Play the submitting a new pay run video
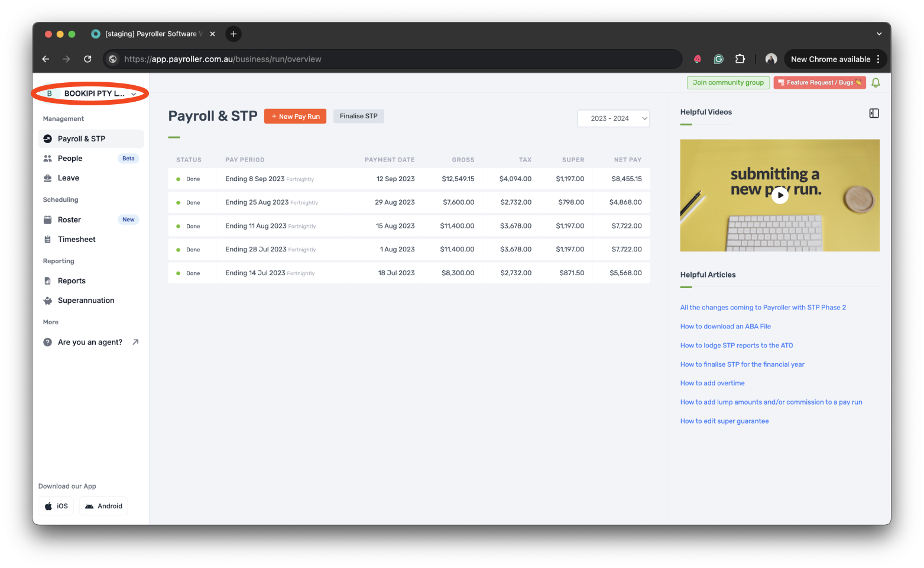This screenshot has height=568, width=924. [780, 195]
